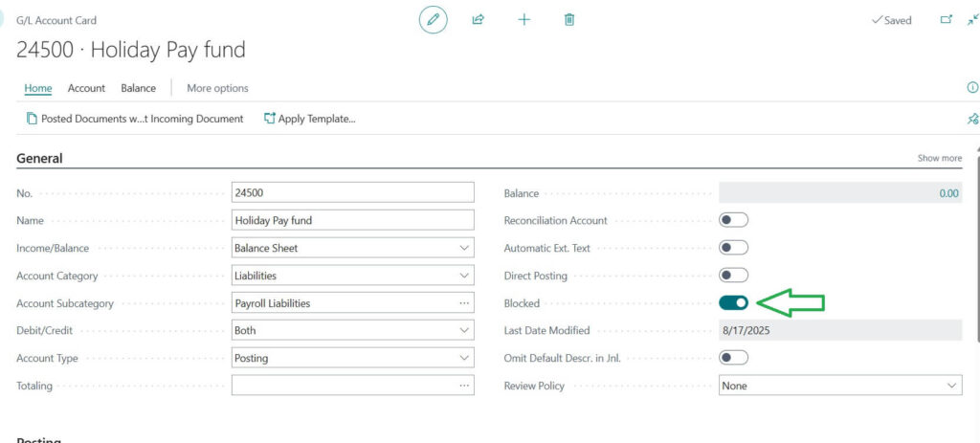The width and height of the screenshot is (980, 443).
Task: Click Show more link in General
Action: click(x=939, y=158)
